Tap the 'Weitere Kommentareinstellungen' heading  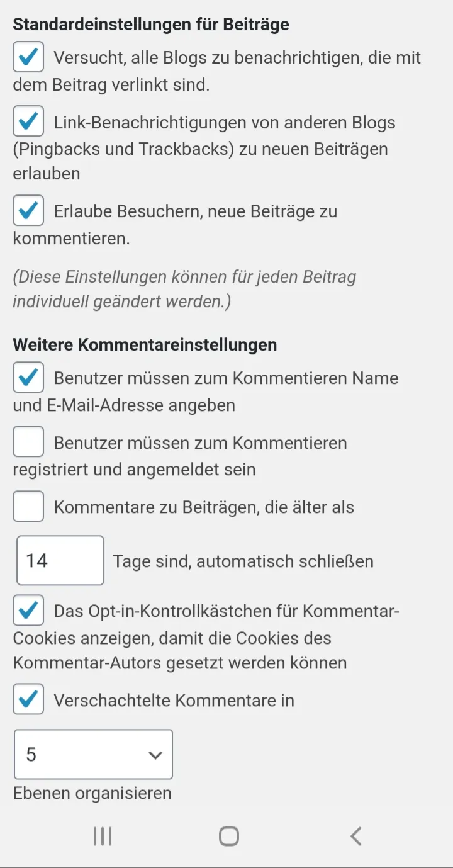(x=145, y=345)
